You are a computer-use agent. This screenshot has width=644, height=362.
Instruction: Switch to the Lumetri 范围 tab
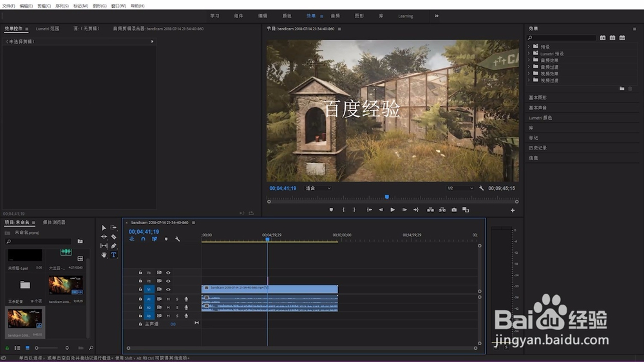(x=48, y=29)
